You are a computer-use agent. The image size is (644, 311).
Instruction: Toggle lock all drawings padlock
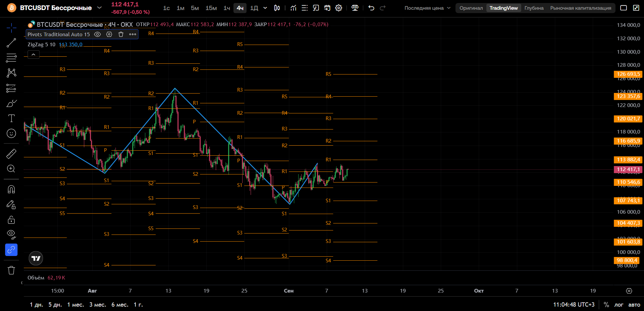11,220
